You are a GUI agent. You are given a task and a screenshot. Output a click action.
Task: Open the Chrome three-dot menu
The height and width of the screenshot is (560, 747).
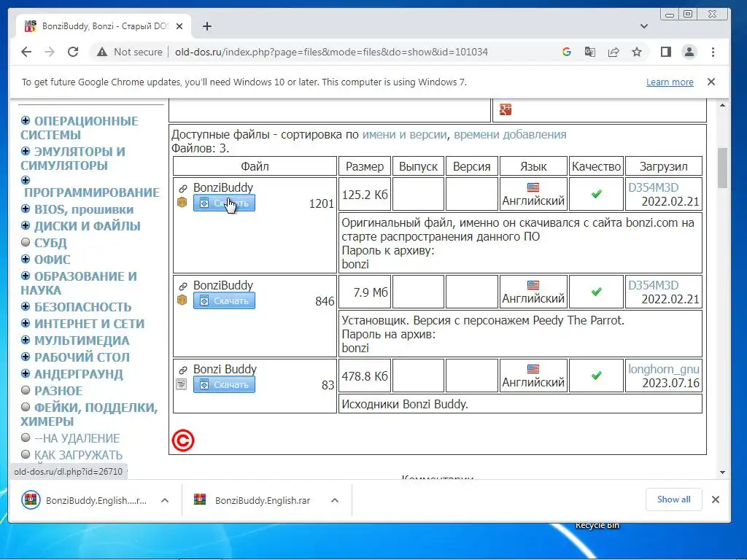[x=713, y=52]
